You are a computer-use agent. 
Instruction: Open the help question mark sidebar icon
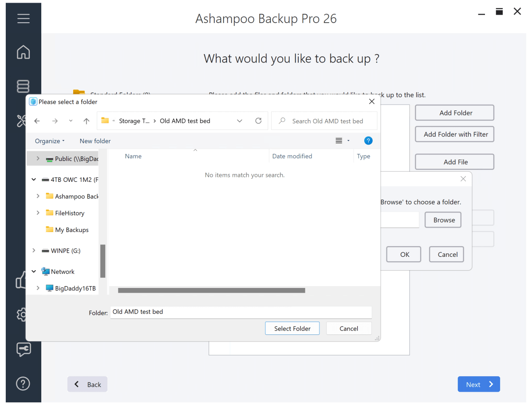pyautogui.click(x=23, y=383)
